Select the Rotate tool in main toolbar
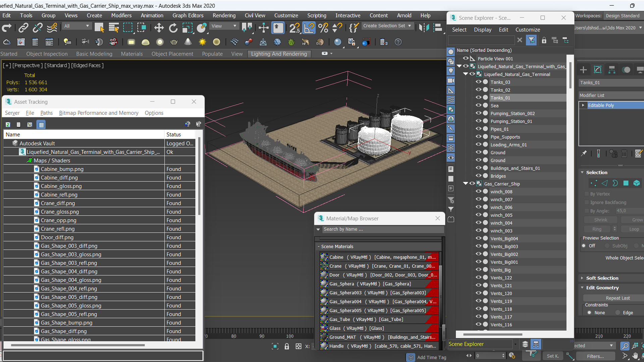The width and height of the screenshot is (644, 362). pyautogui.click(x=173, y=28)
